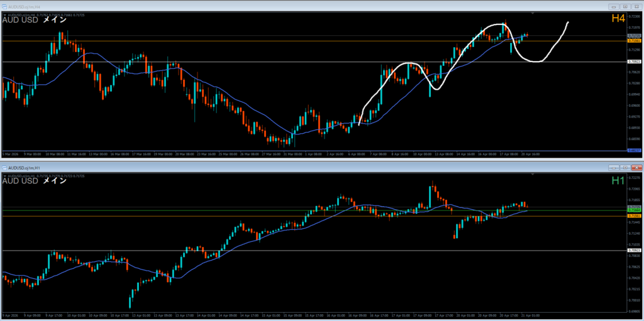Click the green price label on H1 chart
This screenshot has width=644, height=321.
point(635,209)
